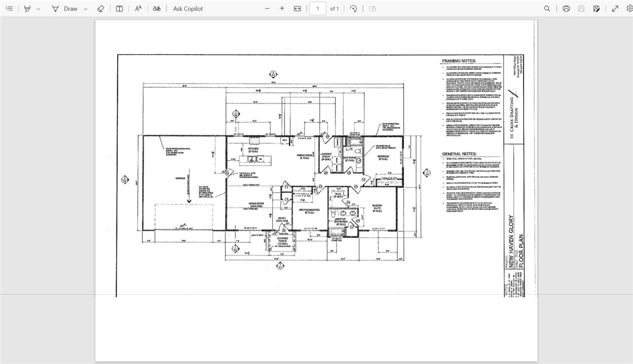The height and width of the screenshot is (364, 633).
Task: Rotate the PDF page
Action: (353, 9)
